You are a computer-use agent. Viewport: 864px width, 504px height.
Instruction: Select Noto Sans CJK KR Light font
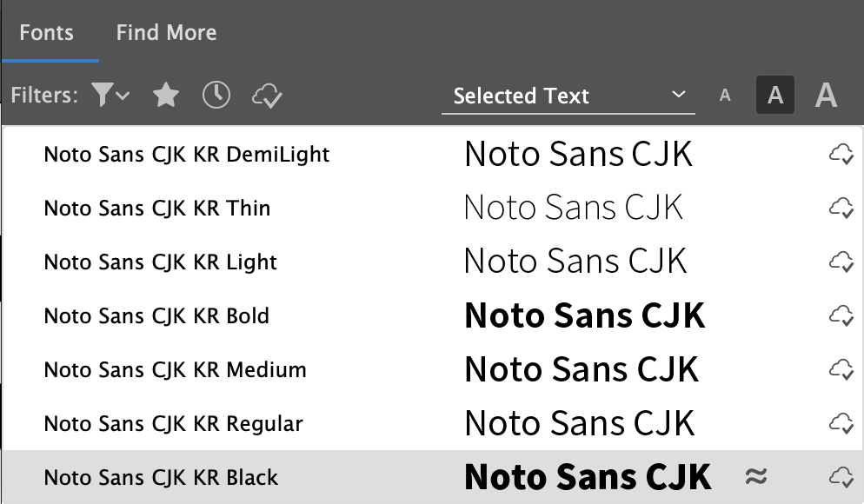[432, 262]
